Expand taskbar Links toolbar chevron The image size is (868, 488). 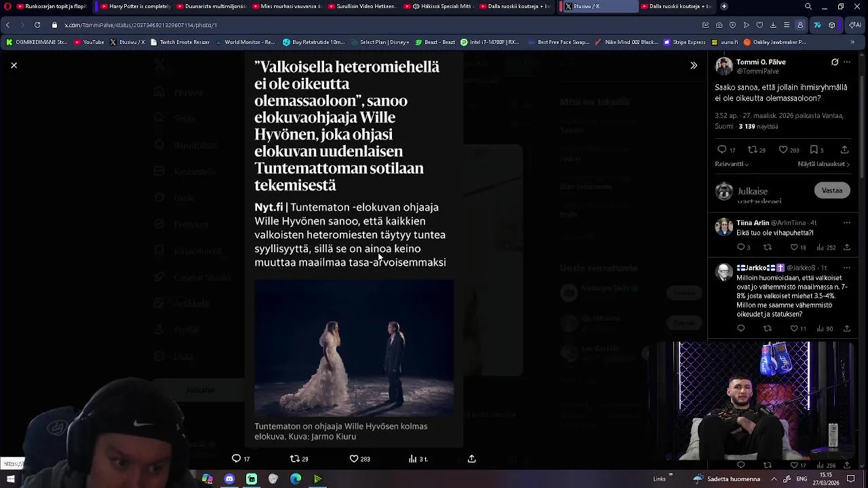[671, 476]
